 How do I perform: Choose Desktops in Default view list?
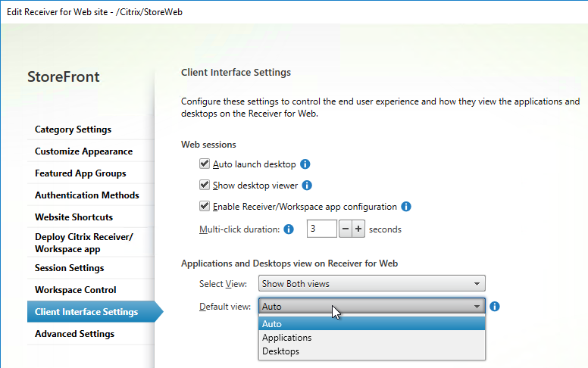click(371, 351)
